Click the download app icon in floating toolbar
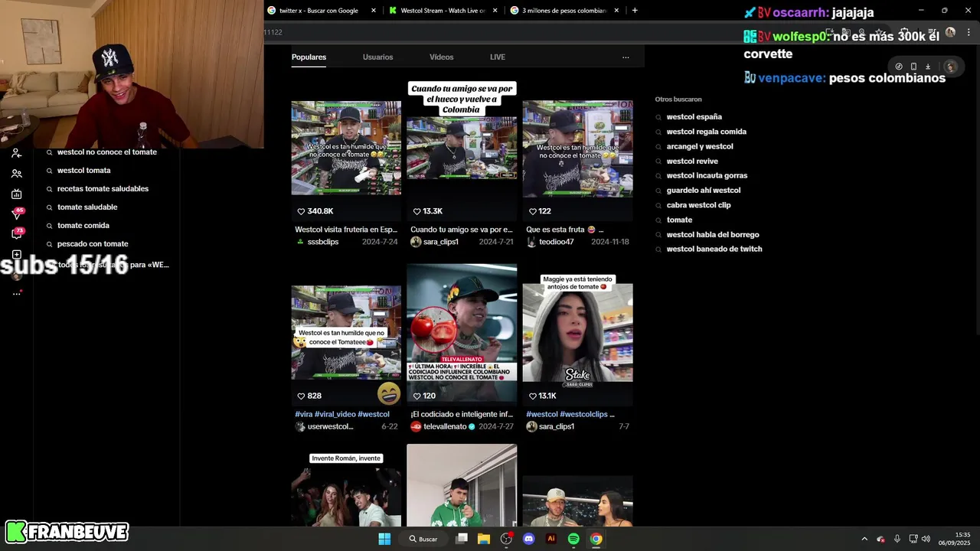Image resolution: width=980 pixels, height=551 pixels. [928, 67]
